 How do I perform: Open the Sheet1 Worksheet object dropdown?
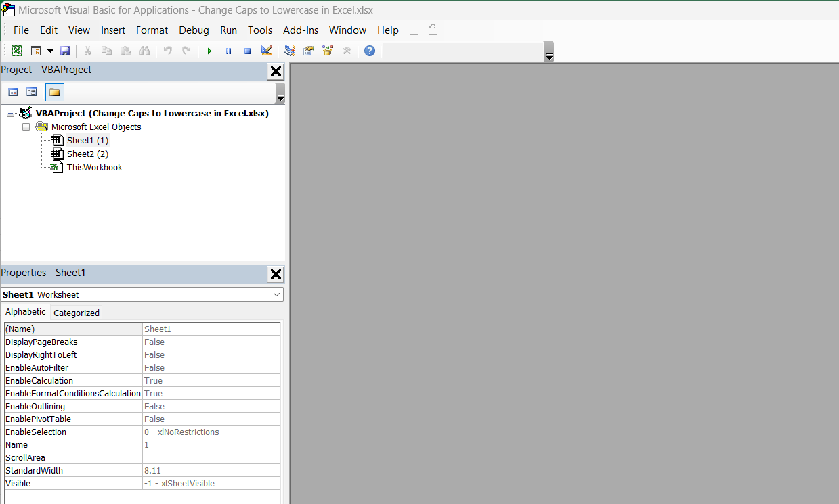pos(277,295)
